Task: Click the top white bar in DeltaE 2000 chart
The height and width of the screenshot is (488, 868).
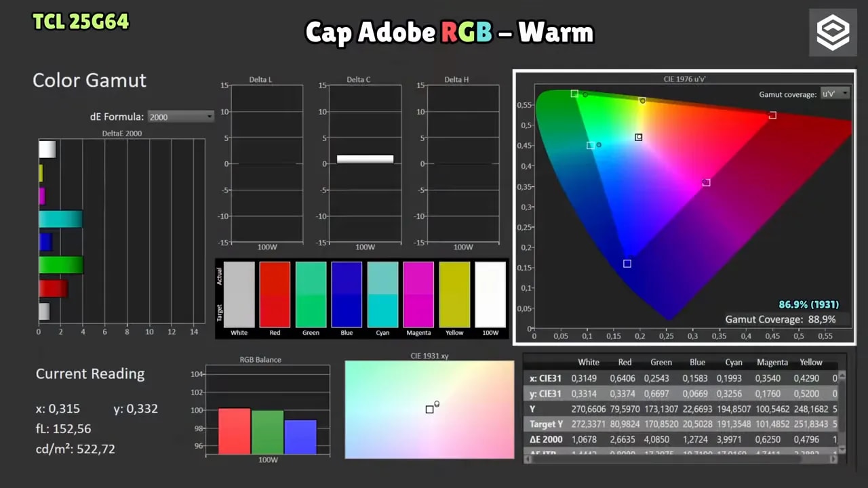Action: (47, 149)
